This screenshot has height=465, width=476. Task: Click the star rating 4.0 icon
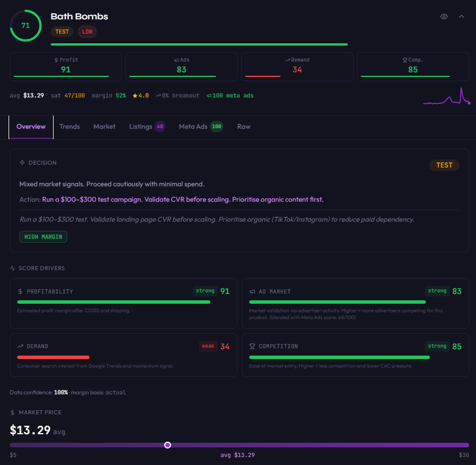(135, 96)
